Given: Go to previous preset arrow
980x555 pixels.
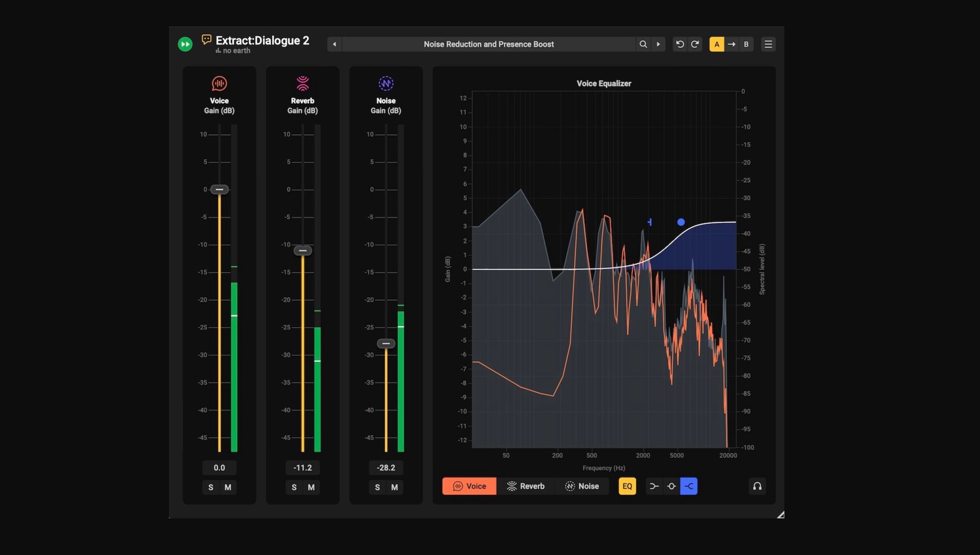Looking at the screenshot, I should click(334, 44).
